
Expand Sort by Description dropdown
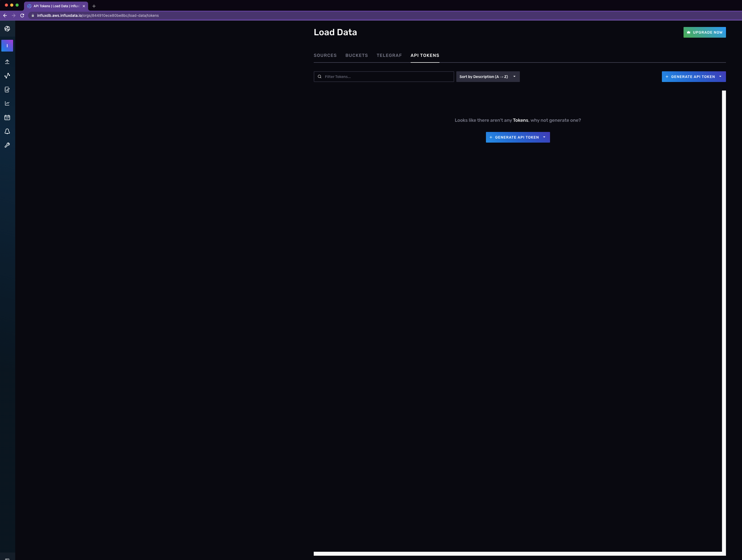487,76
